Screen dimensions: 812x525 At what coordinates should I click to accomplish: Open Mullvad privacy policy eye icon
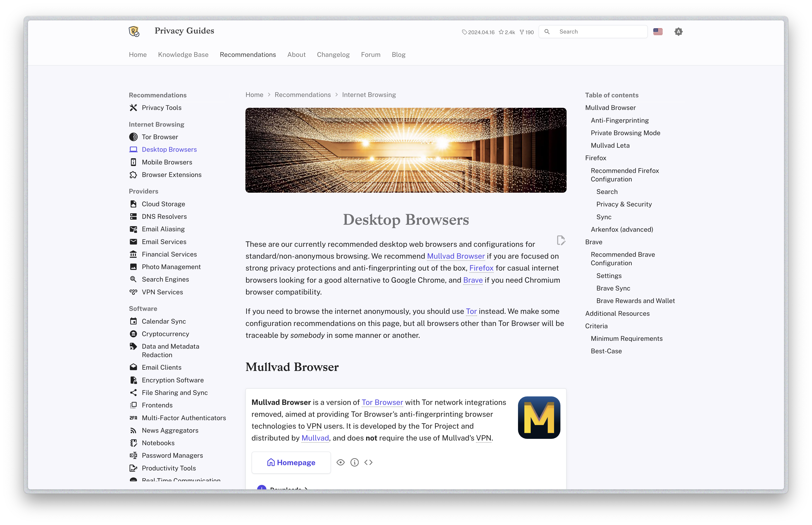click(340, 463)
